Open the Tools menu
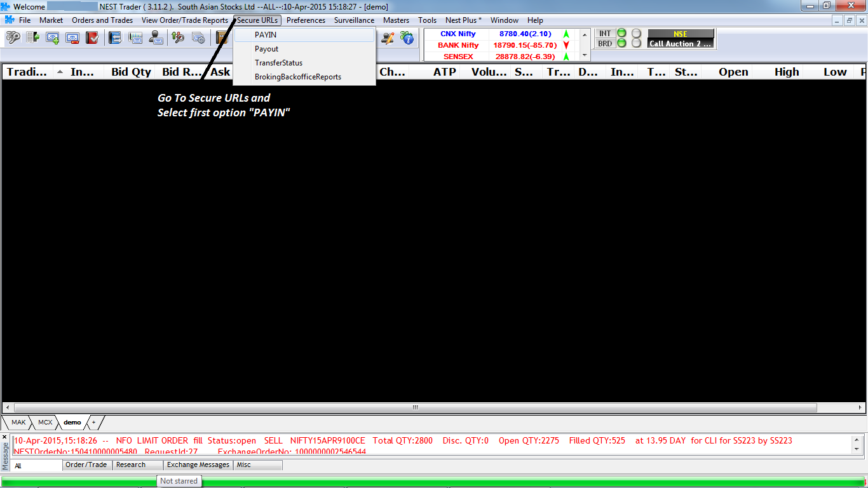The height and width of the screenshot is (488, 868). [x=428, y=20]
